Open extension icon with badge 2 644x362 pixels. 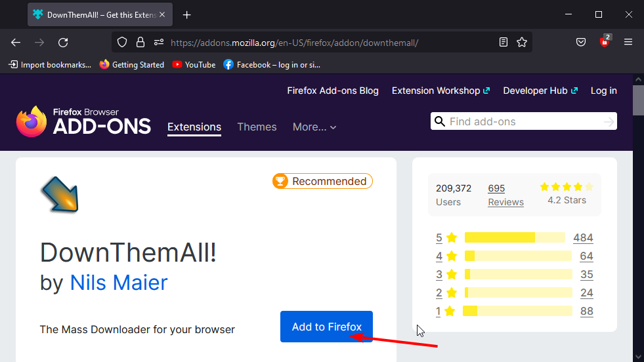(x=605, y=41)
